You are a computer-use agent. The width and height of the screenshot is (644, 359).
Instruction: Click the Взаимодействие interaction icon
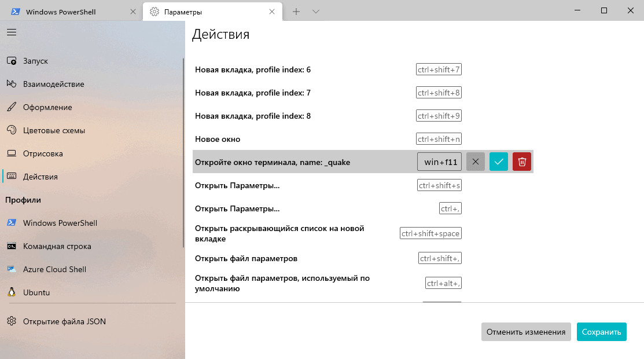[12, 84]
